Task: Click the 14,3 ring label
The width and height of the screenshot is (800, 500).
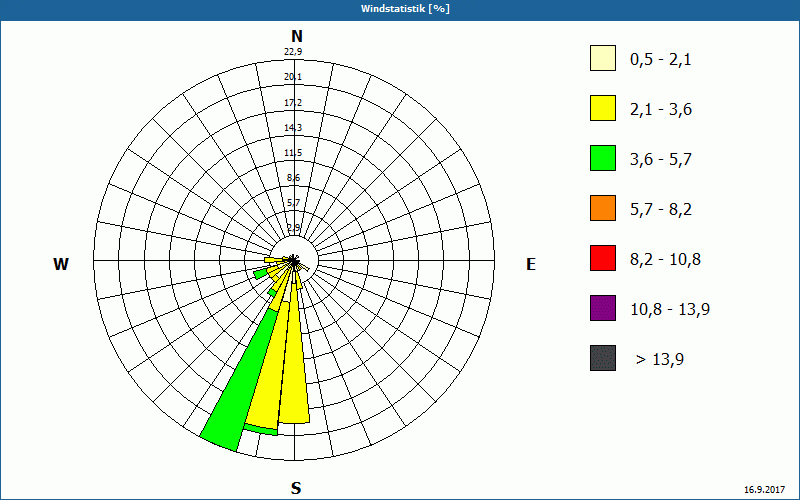Action: point(293,128)
